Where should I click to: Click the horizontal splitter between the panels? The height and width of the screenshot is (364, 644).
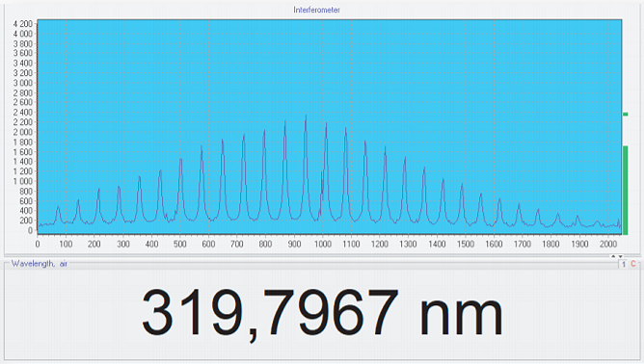point(322,256)
